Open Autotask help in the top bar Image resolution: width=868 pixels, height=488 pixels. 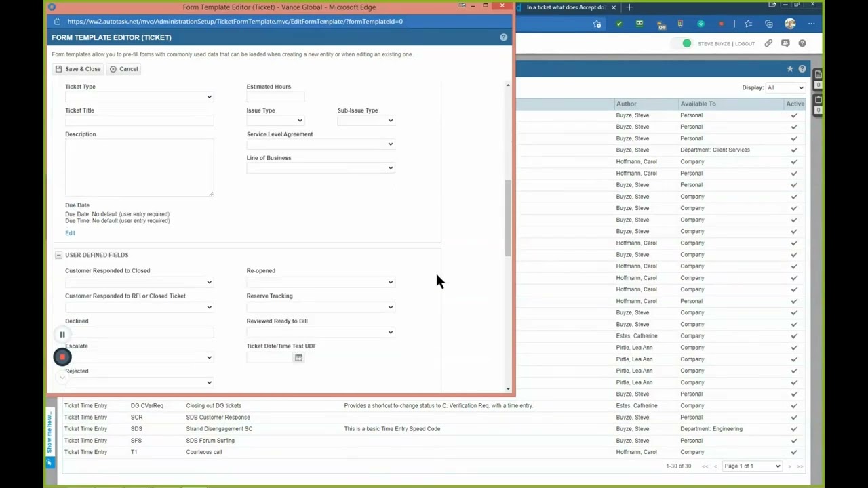pos(802,43)
